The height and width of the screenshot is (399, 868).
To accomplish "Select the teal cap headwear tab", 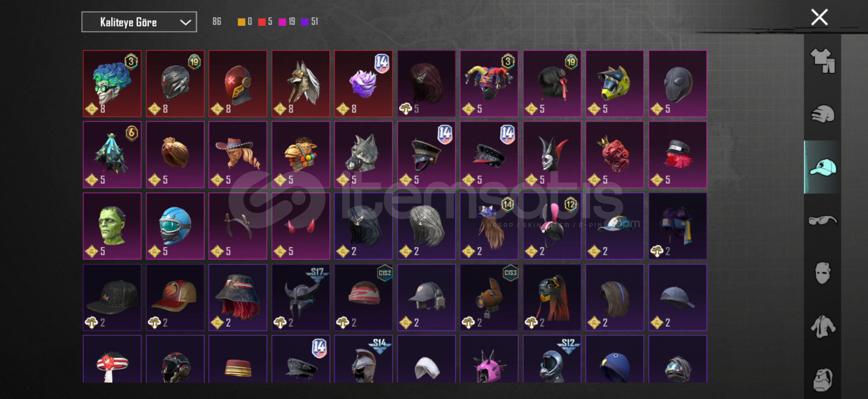I will [823, 167].
